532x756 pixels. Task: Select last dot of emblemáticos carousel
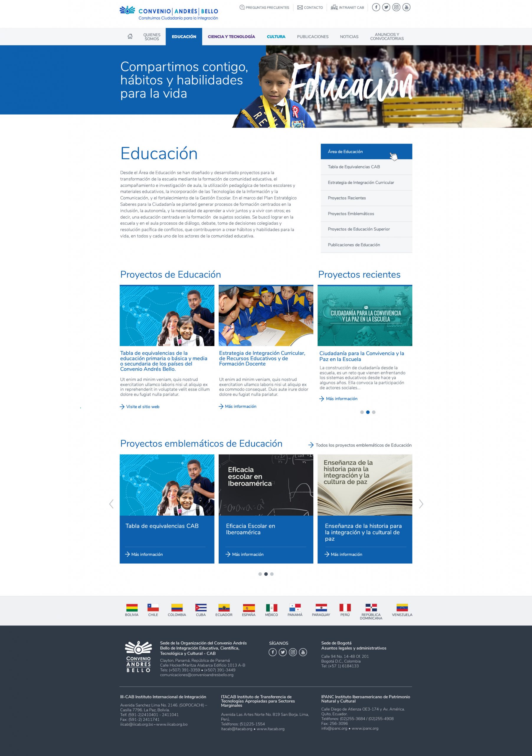pyautogui.click(x=272, y=574)
